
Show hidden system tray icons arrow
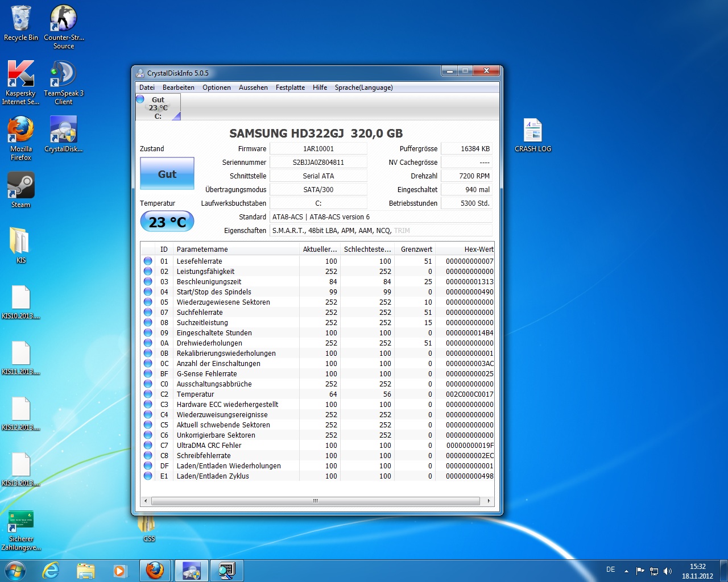[626, 571]
